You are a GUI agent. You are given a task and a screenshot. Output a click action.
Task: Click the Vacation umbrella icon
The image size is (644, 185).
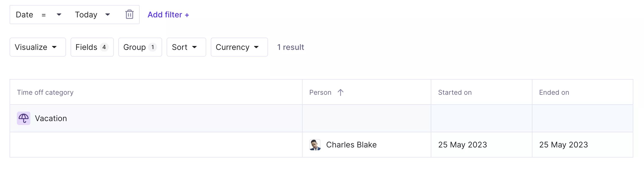coord(24,118)
